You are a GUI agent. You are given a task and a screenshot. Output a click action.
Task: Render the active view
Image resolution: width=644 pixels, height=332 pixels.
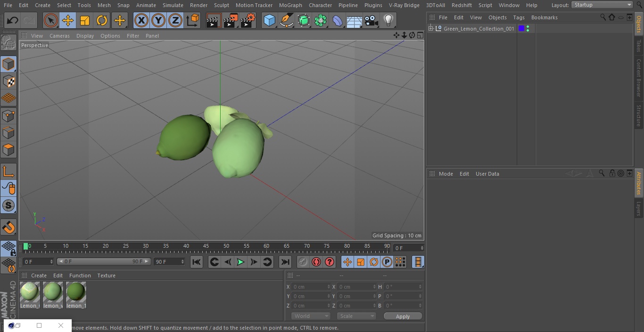214,20
